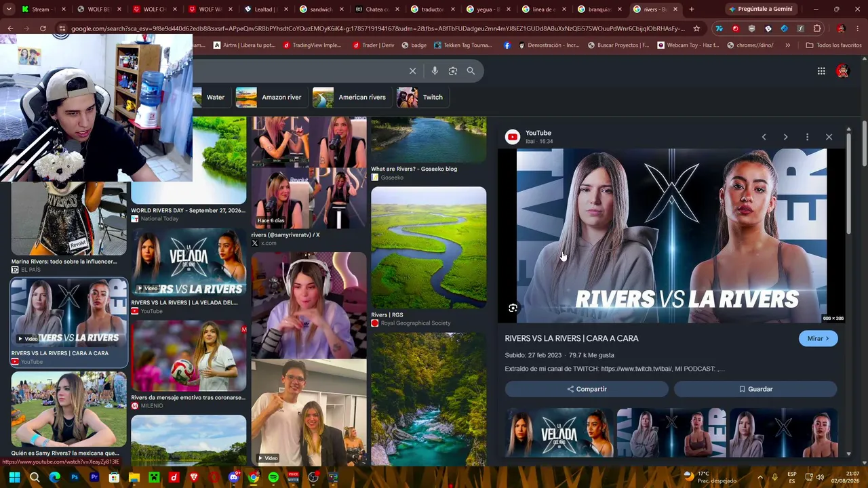Switch to the yegua tab

click(x=489, y=9)
